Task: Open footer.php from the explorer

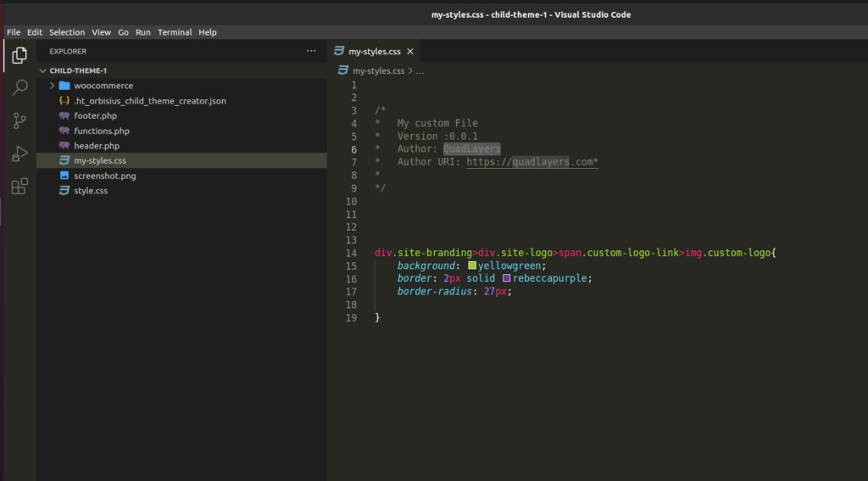Action: (95, 116)
